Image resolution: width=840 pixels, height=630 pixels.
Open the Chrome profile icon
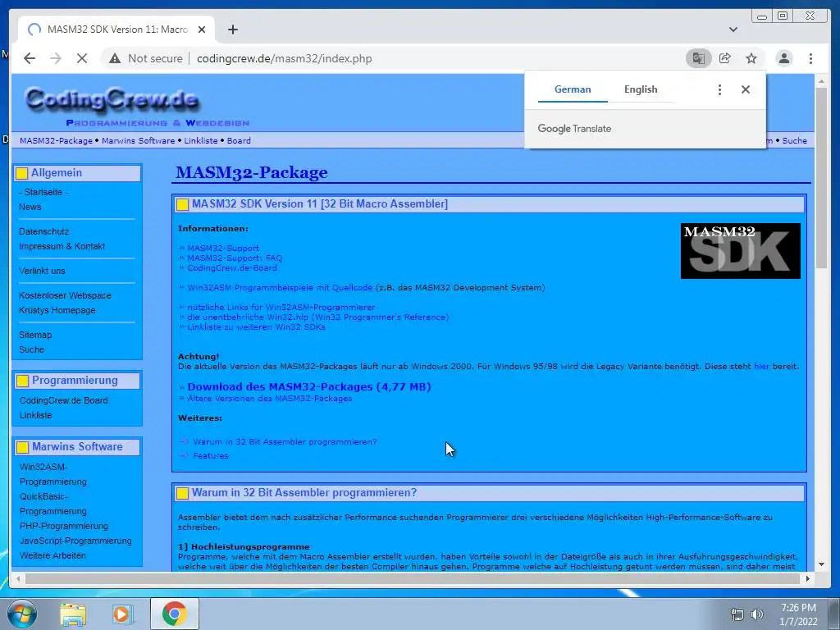pyautogui.click(x=783, y=58)
